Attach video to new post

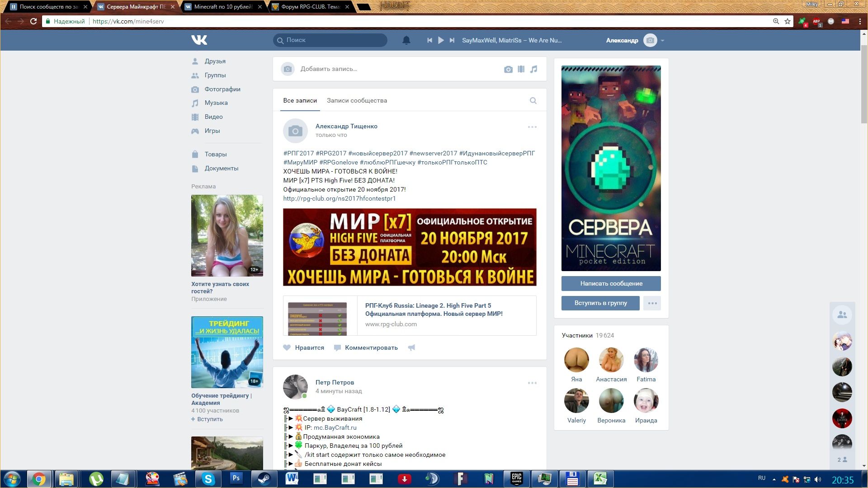(x=521, y=69)
